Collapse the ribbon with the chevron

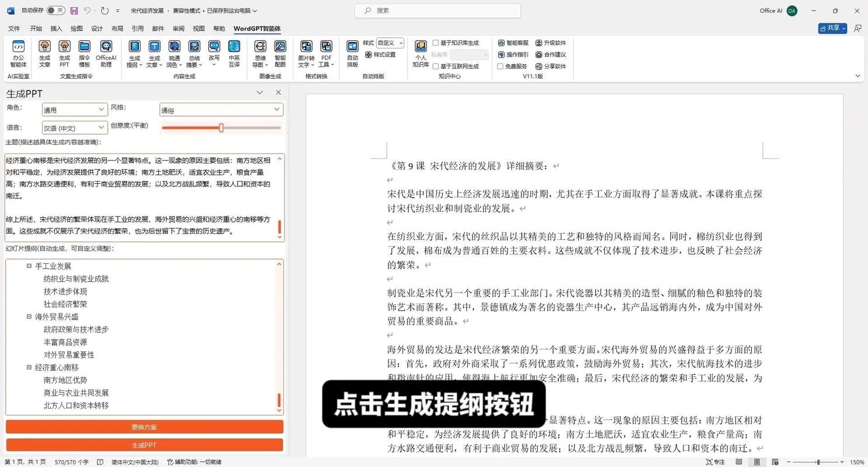pyautogui.click(x=857, y=76)
